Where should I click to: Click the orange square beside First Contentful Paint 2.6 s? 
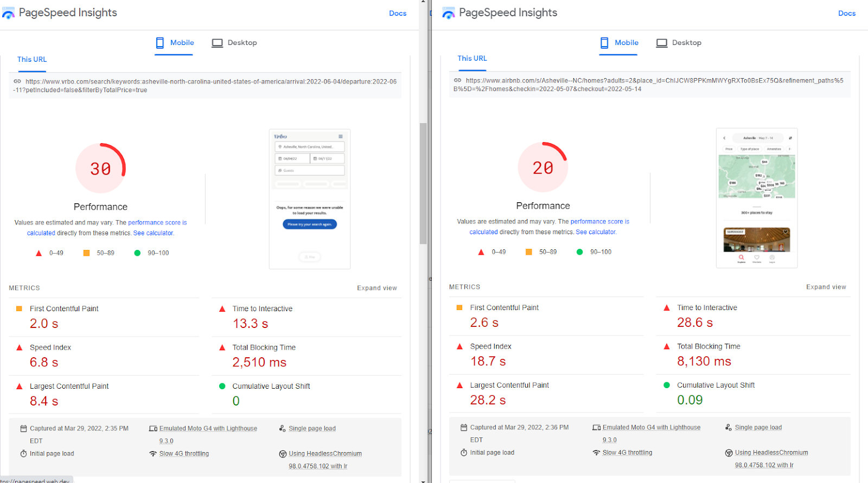pos(459,307)
